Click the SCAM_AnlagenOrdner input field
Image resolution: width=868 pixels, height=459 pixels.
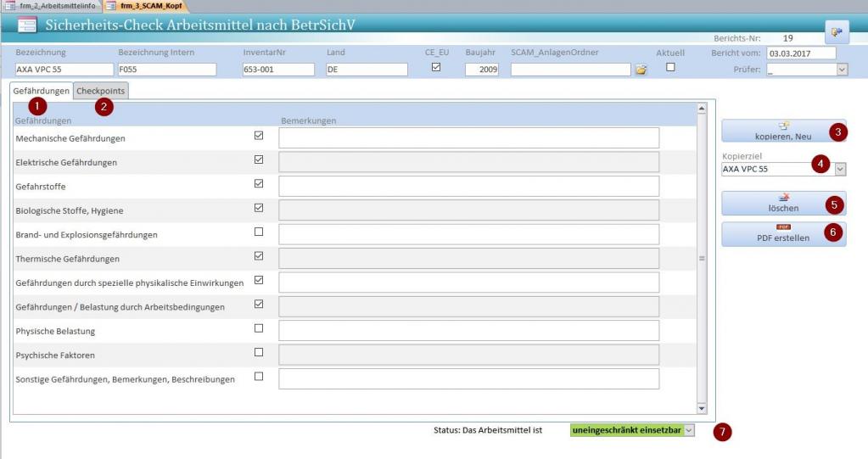pyautogui.click(x=571, y=70)
